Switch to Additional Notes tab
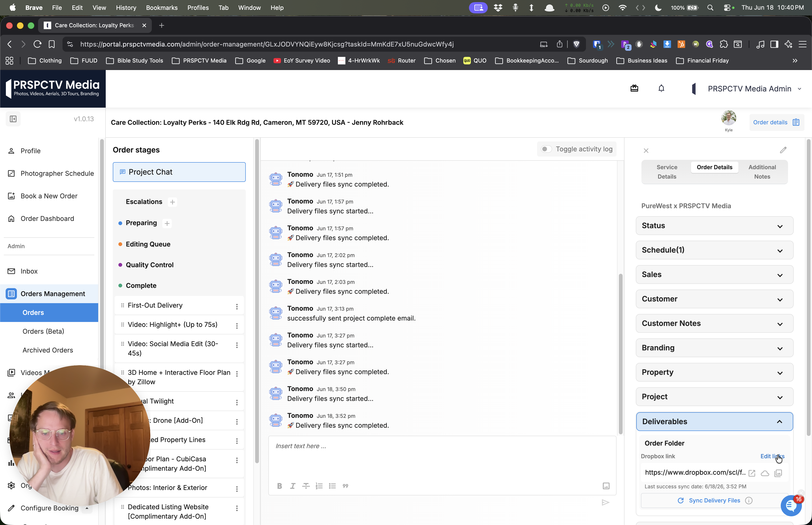Screen dimensions: 812x525 [x=762, y=172]
